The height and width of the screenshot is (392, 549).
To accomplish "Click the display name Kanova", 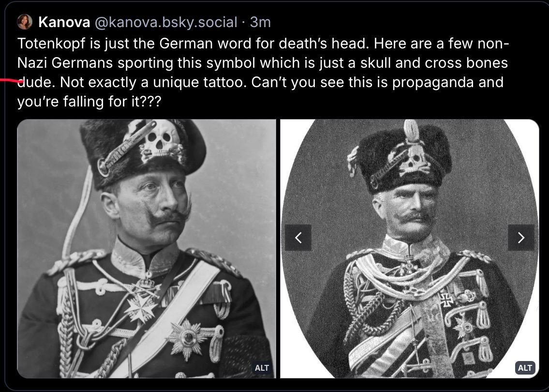I will coord(64,22).
